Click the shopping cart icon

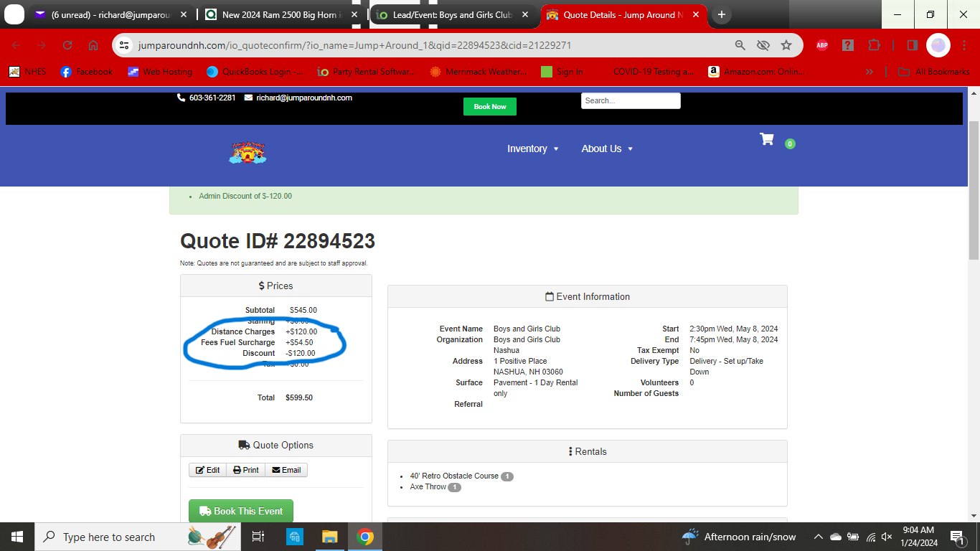coord(767,140)
